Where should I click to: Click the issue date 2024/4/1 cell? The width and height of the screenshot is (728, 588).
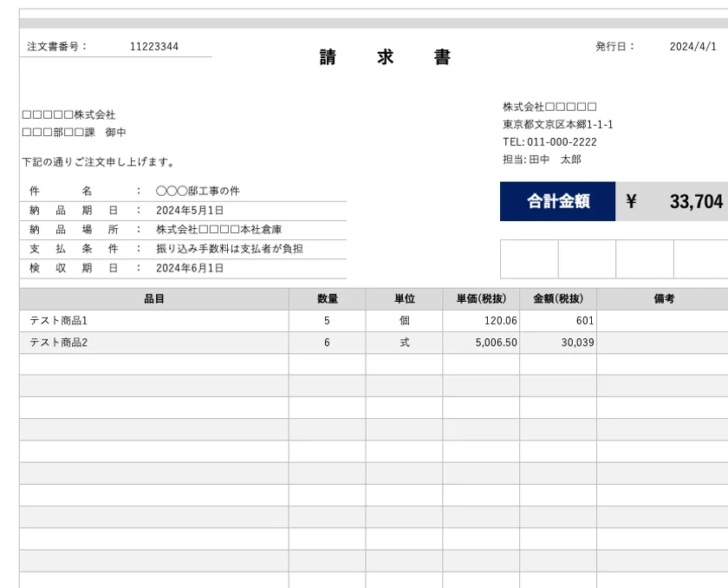692,47
